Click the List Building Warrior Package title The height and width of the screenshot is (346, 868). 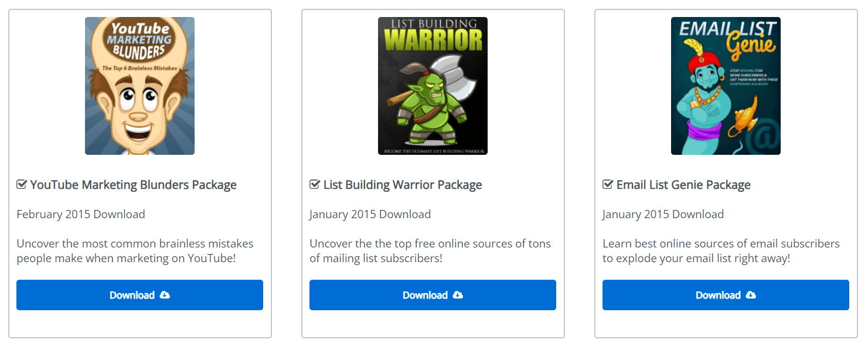(x=403, y=185)
